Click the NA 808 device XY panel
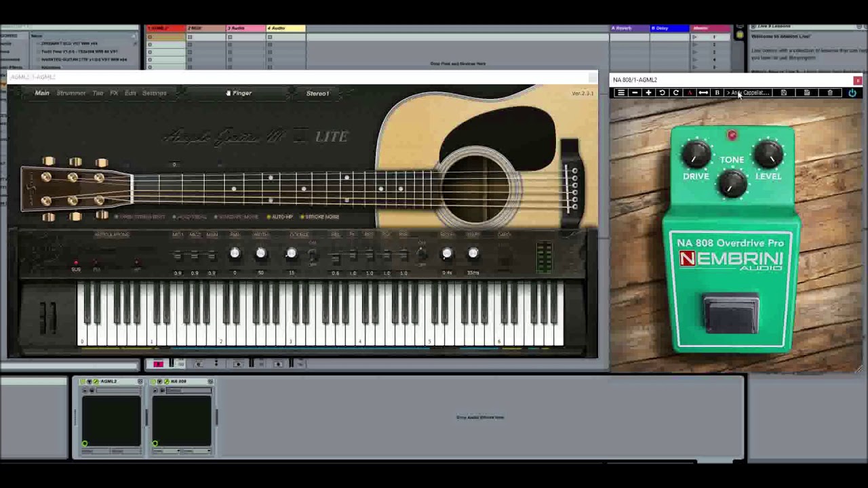Viewport: 868px width, 488px height. (x=182, y=422)
